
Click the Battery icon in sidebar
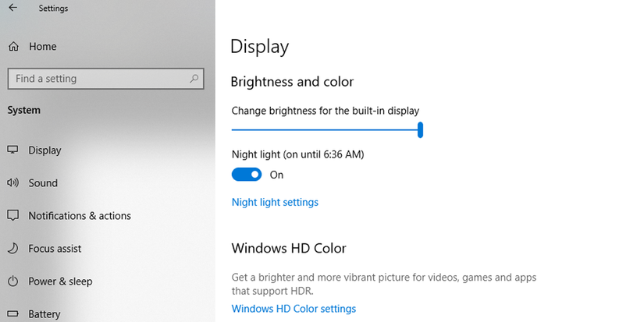click(x=13, y=314)
